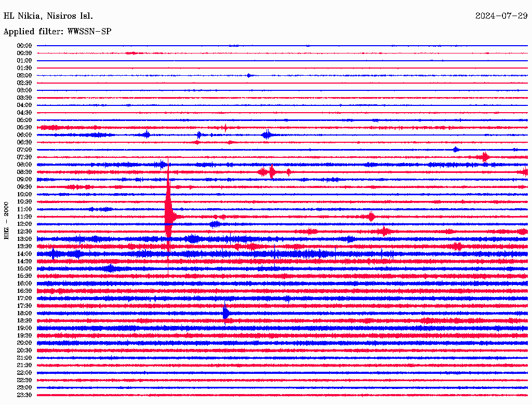Viewport: 532px width, 405px height.
Task: Select the 22:00 time label
Action: pos(24,373)
